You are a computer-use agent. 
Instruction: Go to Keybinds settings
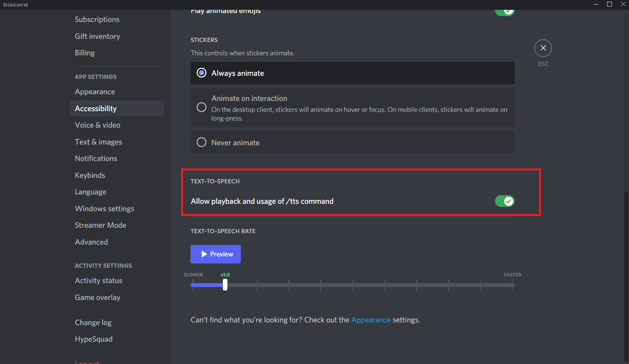tap(90, 175)
